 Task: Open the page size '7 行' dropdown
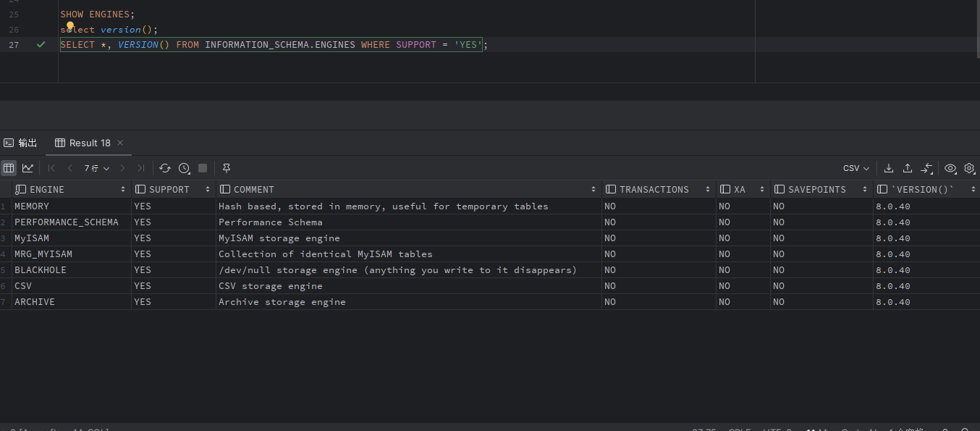[x=97, y=168]
